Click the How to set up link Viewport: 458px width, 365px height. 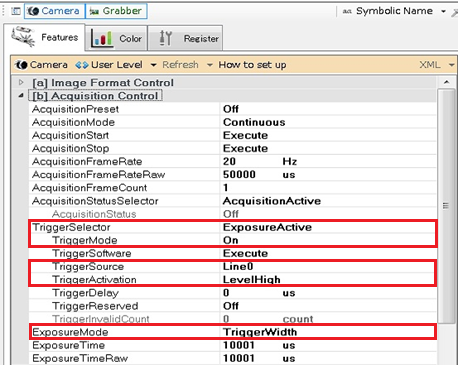tap(252, 65)
